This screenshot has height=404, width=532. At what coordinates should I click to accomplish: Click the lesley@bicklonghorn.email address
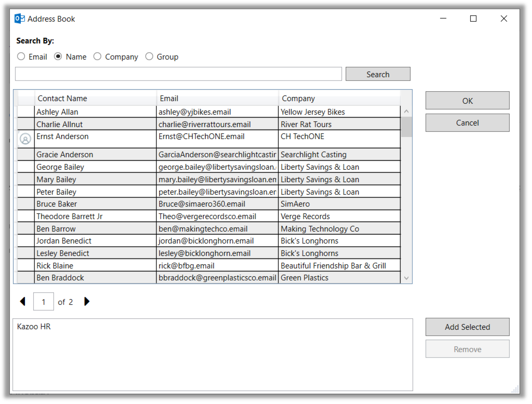pyautogui.click(x=204, y=253)
